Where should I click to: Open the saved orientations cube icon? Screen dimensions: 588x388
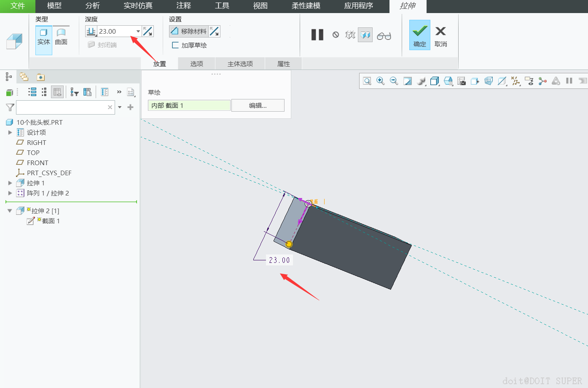448,81
